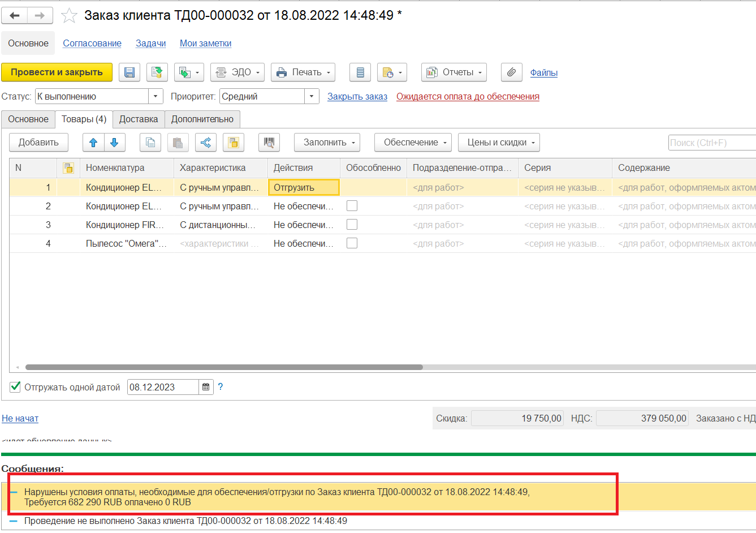Go forward with the right arrow
Image resolution: width=756 pixels, height=533 pixels.
coord(40,15)
